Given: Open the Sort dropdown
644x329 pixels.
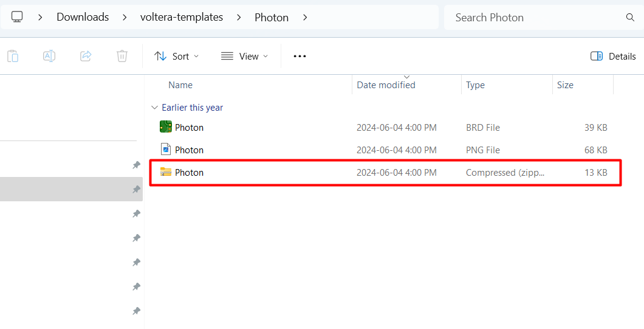Looking at the screenshot, I should click(176, 57).
